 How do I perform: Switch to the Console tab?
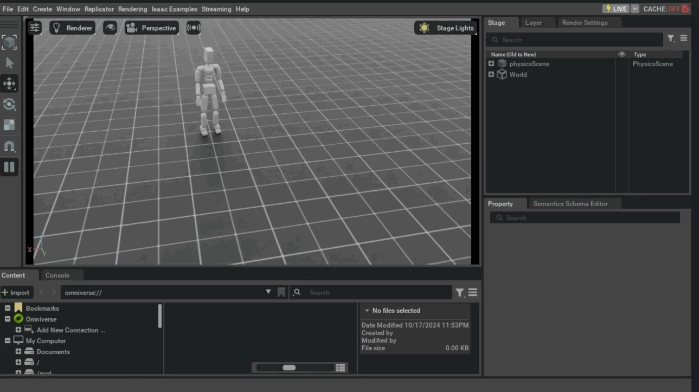[x=58, y=275]
